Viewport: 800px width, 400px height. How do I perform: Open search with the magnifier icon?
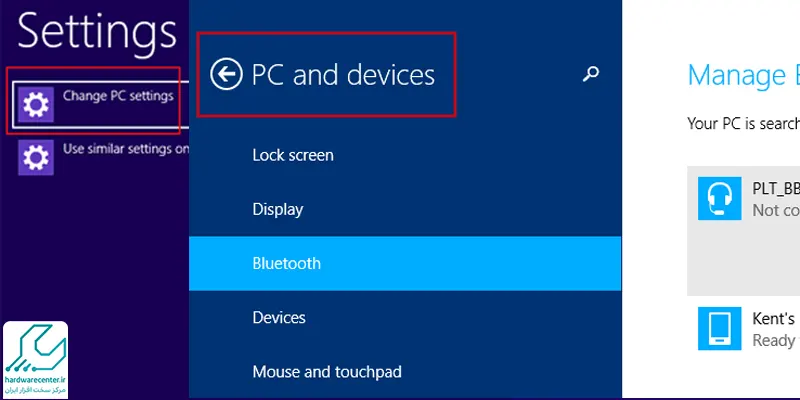(x=590, y=74)
